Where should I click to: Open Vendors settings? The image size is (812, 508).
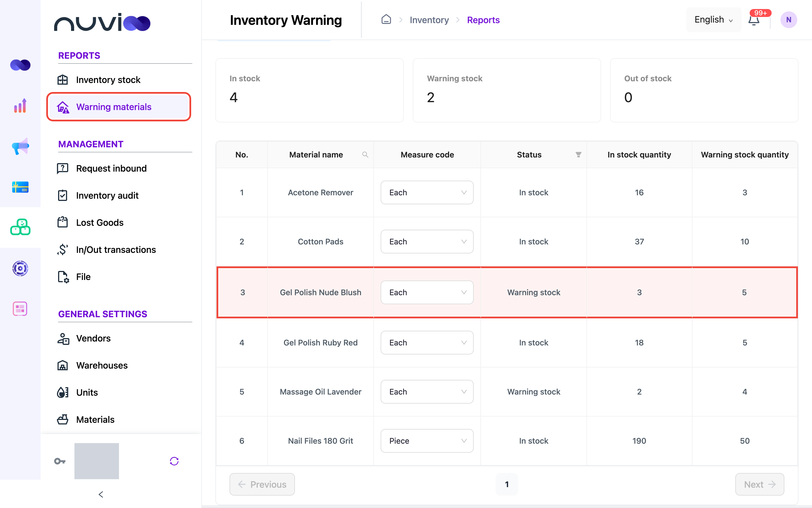coord(119,338)
